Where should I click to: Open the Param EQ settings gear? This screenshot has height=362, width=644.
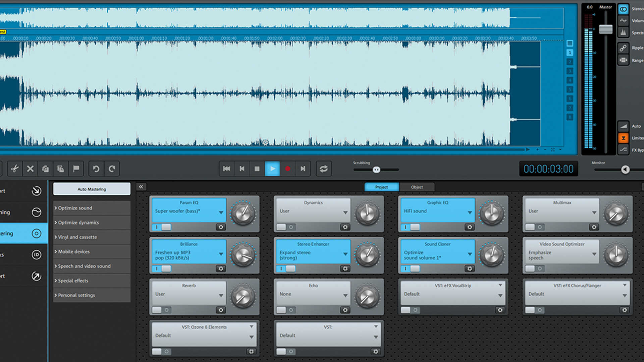(x=221, y=227)
